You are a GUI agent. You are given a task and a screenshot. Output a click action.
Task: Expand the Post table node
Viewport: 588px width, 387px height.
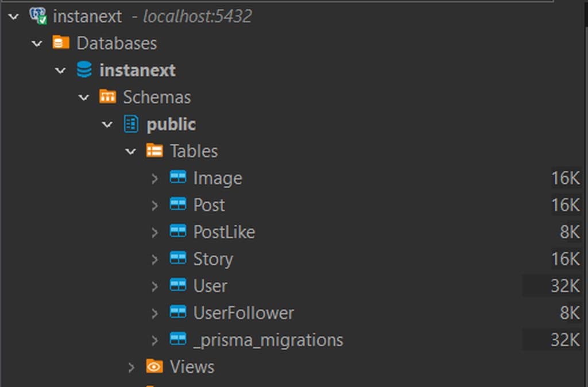click(x=154, y=205)
